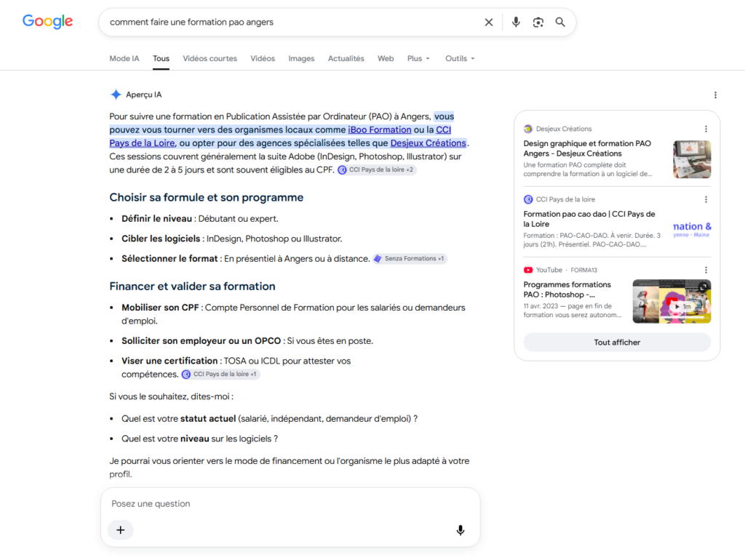Open Formation pao cao dao CCI result

click(x=589, y=219)
